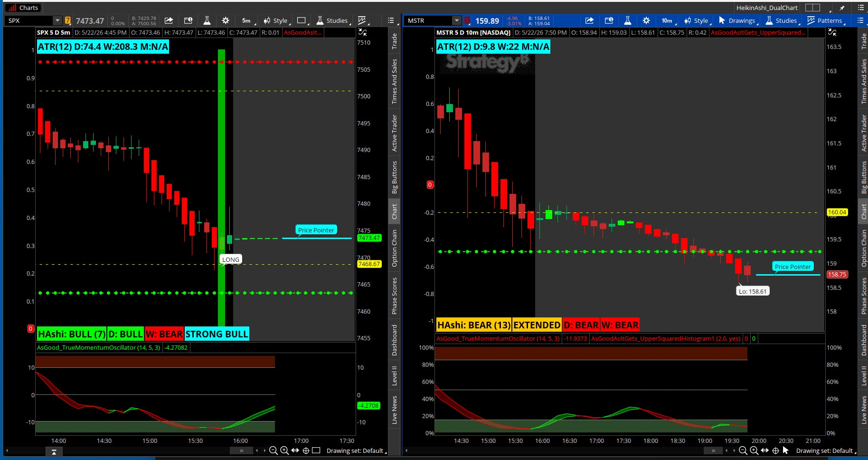Image resolution: width=868 pixels, height=460 pixels.
Task: Zoom in on the SPX chart
Action: click(284, 450)
